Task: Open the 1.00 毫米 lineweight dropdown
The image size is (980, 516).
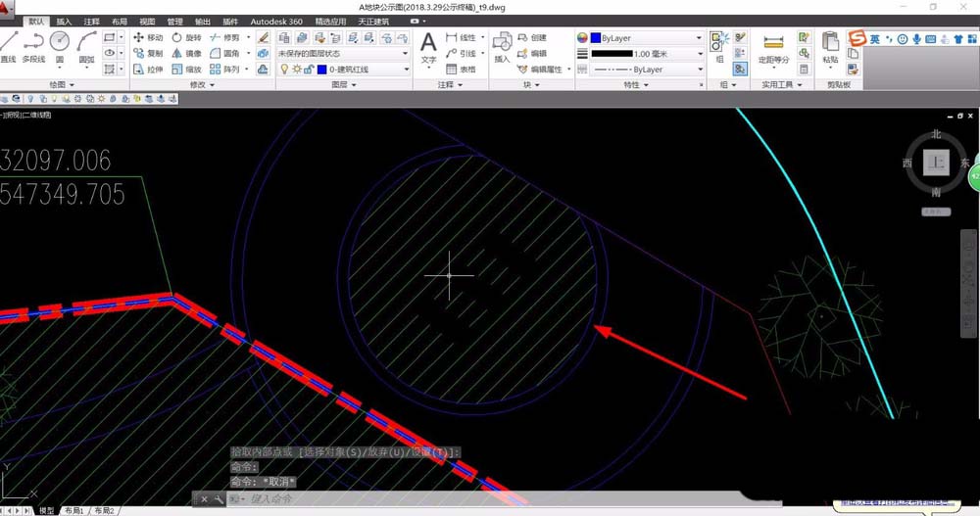Action: click(x=647, y=54)
